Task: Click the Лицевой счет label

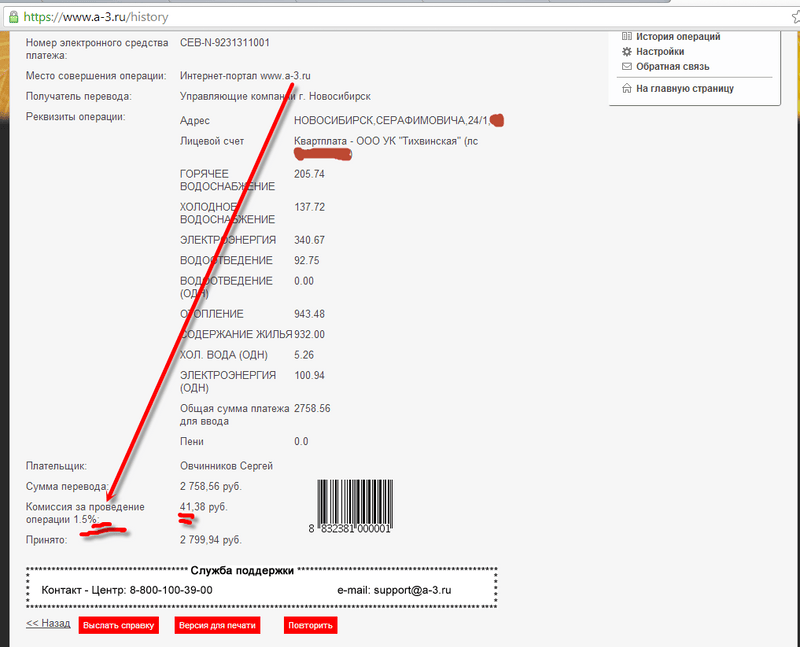Action: click(x=212, y=141)
